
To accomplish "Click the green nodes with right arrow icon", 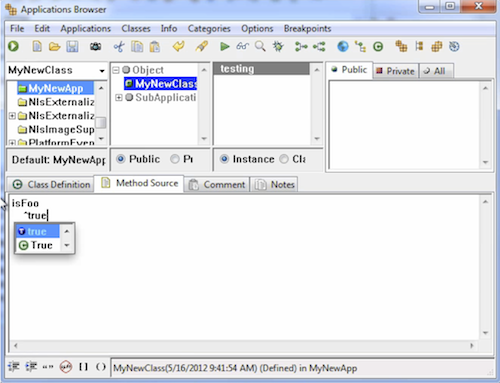I will pos(301,47).
